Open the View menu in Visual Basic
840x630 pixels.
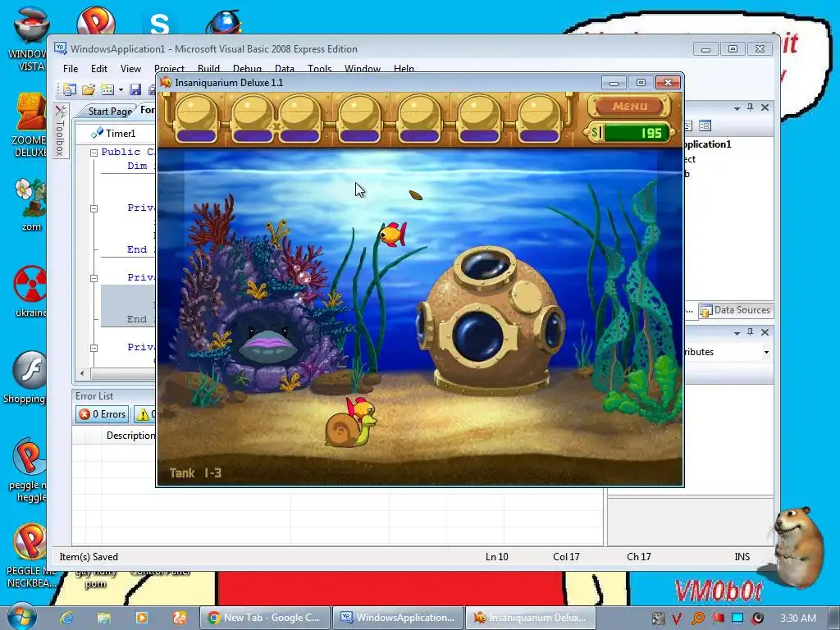[x=130, y=69]
